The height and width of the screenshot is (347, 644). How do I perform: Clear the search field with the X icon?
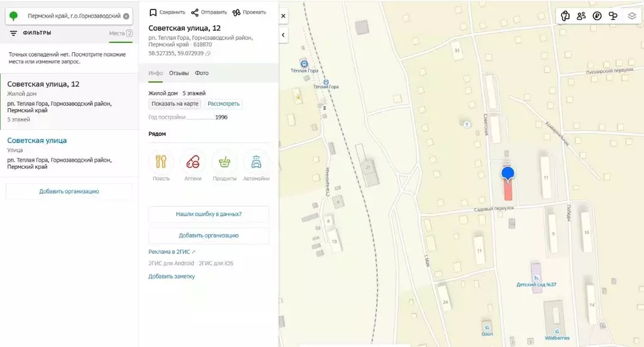pos(126,16)
